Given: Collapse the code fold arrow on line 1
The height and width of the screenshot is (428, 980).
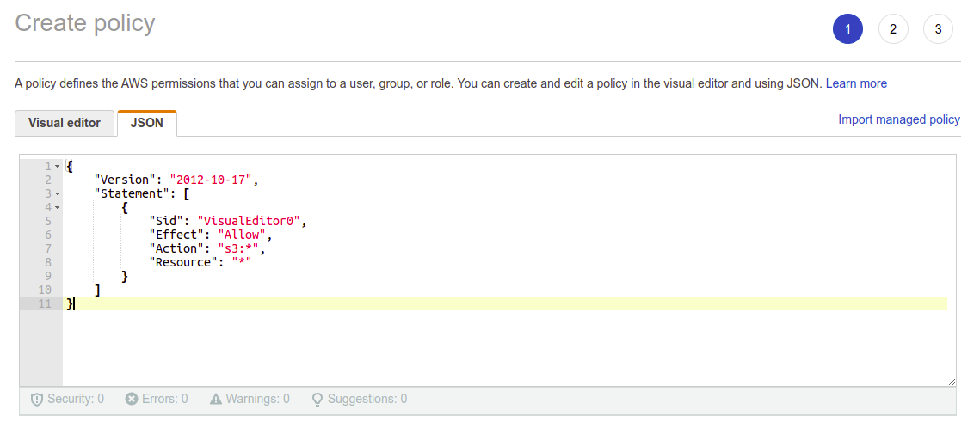Looking at the screenshot, I should click(57, 166).
